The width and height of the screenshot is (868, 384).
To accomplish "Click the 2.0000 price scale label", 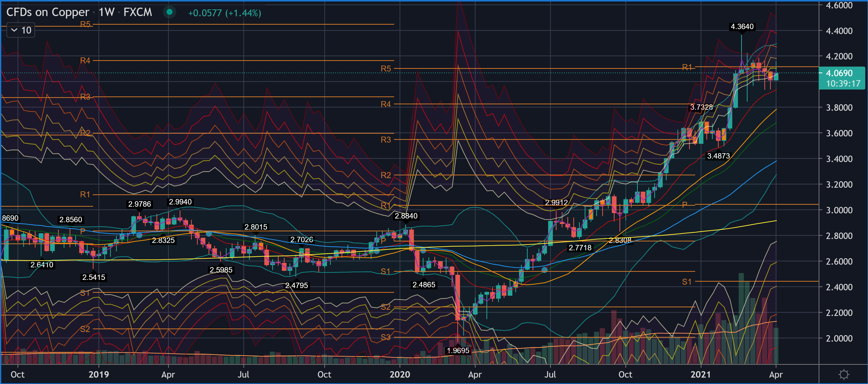I will coord(839,339).
